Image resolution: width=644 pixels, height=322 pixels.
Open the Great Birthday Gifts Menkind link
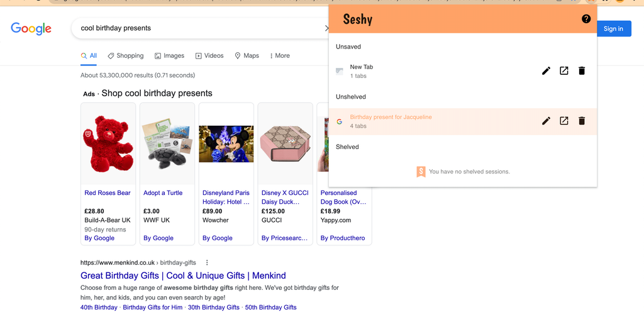[x=183, y=275]
